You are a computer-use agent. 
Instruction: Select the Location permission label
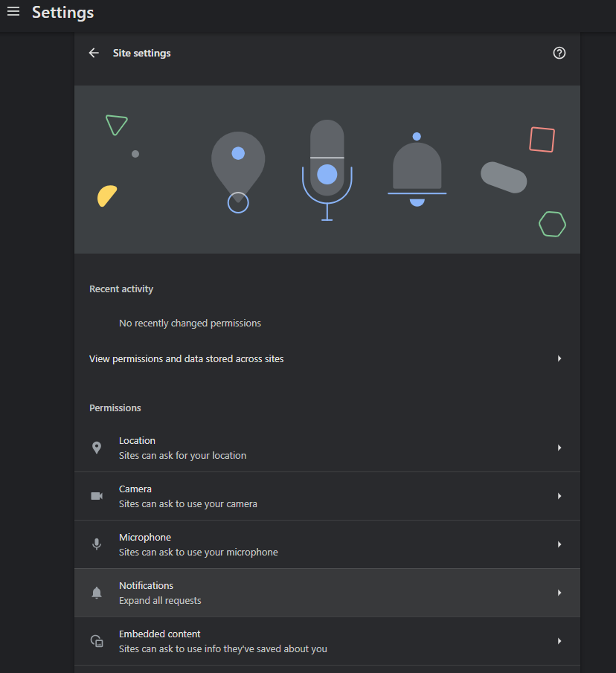(137, 441)
